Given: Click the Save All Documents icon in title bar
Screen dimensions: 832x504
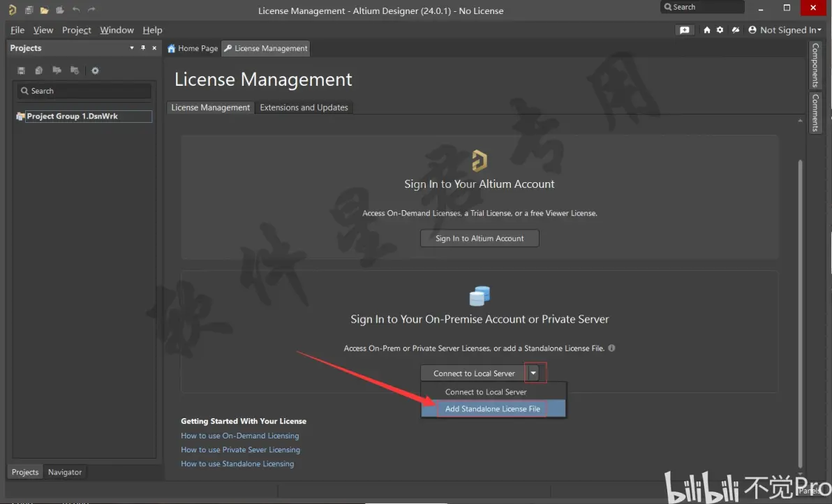Looking at the screenshot, I should click(x=29, y=10).
